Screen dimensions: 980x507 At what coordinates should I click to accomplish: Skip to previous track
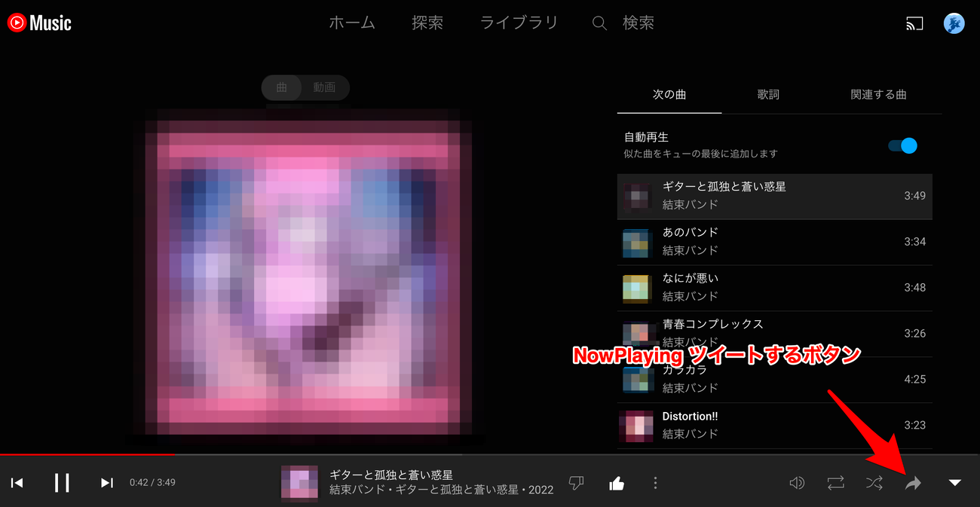(x=17, y=483)
